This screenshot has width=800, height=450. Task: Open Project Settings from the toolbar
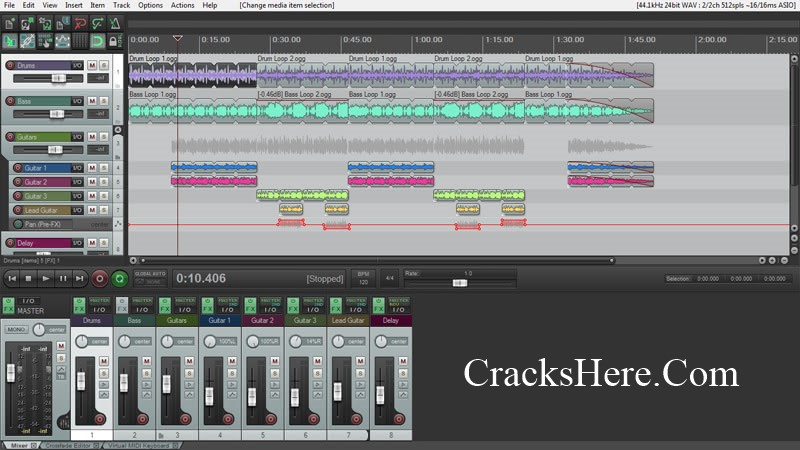pyautogui.click(x=62, y=23)
